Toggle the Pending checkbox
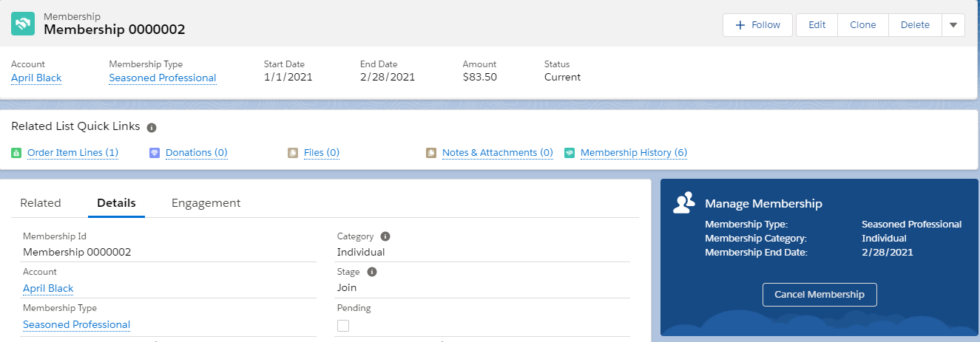The height and width of the screenshot is (342, 980). [x=343, y=326]
